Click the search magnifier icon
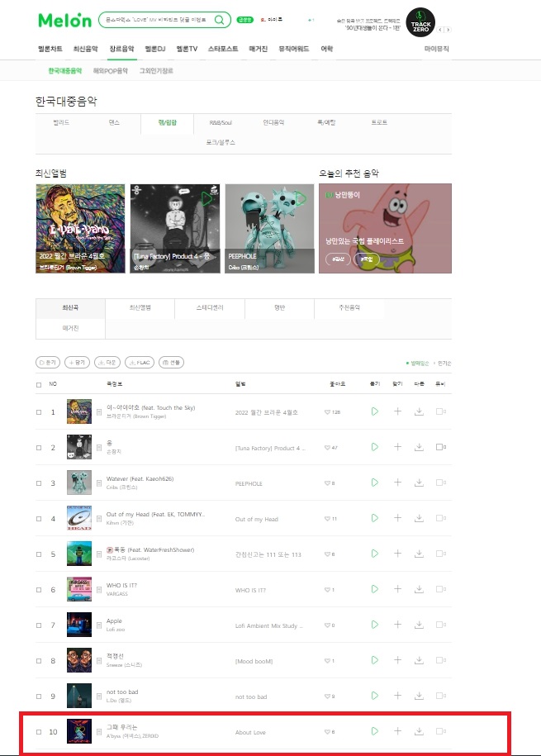Screen dimensions: 541x756 220,20
